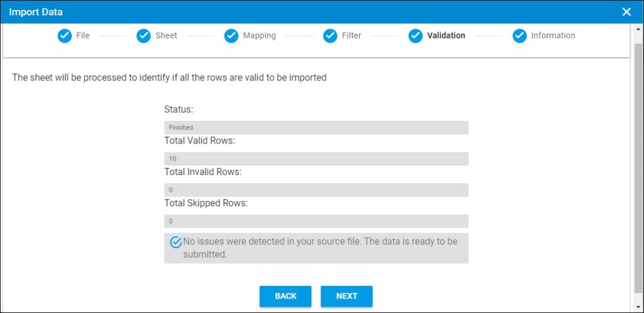Select the Information step label
644x313 pixels.
[x=553, y=35]
